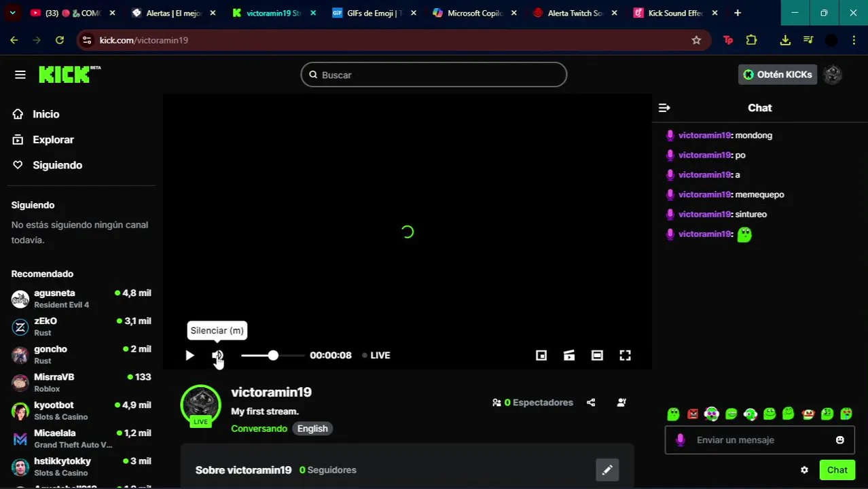868x489 pixels.
Task: Open the user profile avatar menu
Action: 833,75
